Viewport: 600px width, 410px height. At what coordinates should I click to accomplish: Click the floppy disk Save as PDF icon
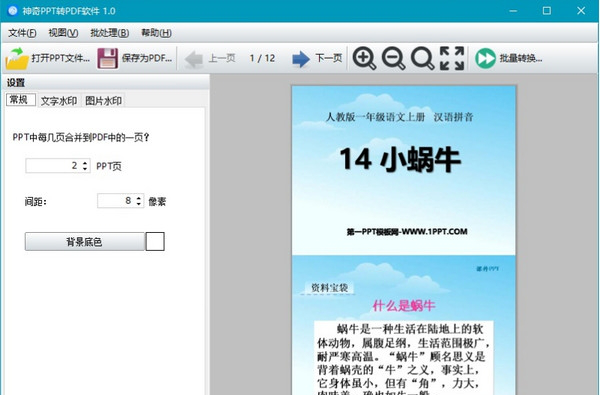click(108, 58)
